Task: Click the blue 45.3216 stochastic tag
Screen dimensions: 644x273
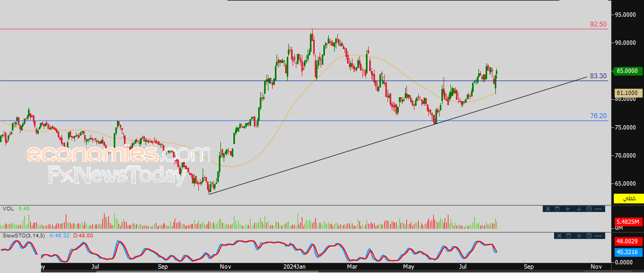Action: click(x=628, y=252)
